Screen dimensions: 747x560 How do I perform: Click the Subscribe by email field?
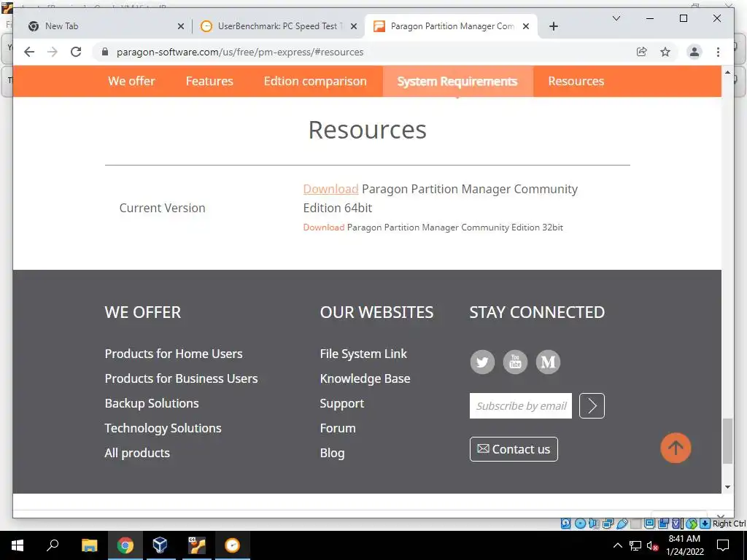(x=521, y=405)
